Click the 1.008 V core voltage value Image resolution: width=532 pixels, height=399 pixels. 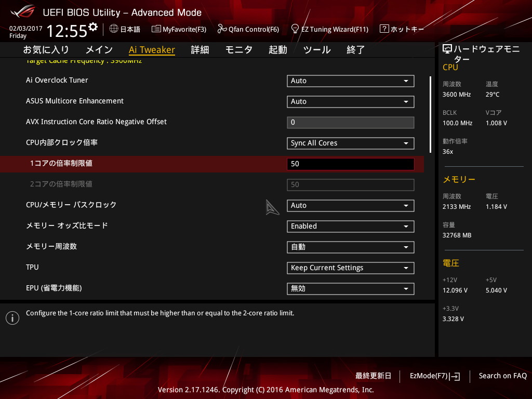(496, 123)
